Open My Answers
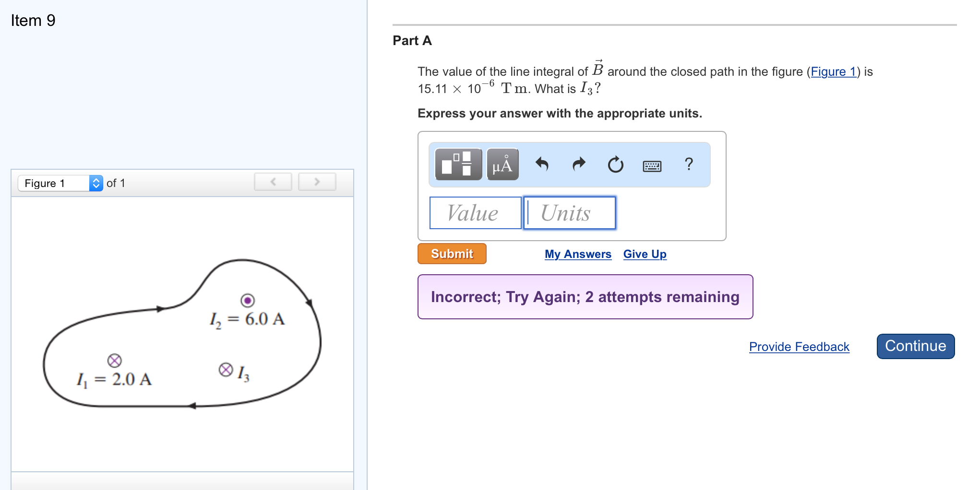The image size is (980, 490). click(x=577, y=254)
